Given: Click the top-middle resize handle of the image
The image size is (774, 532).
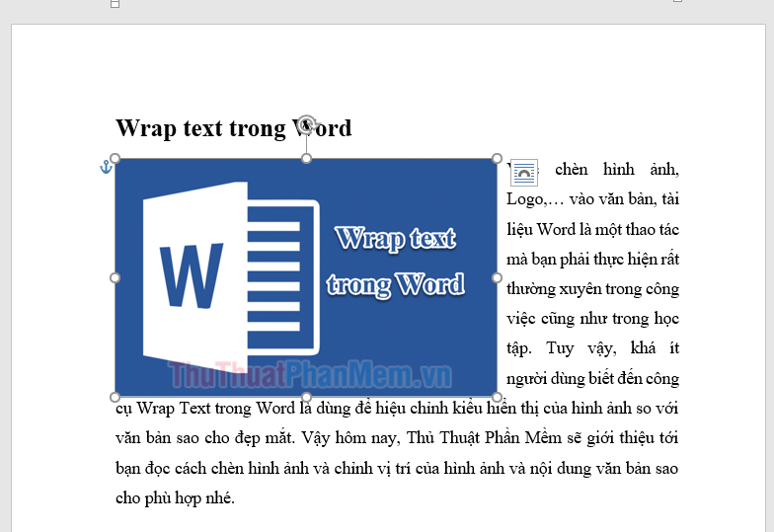Looking at the screenshot, I should coord(306,158).
